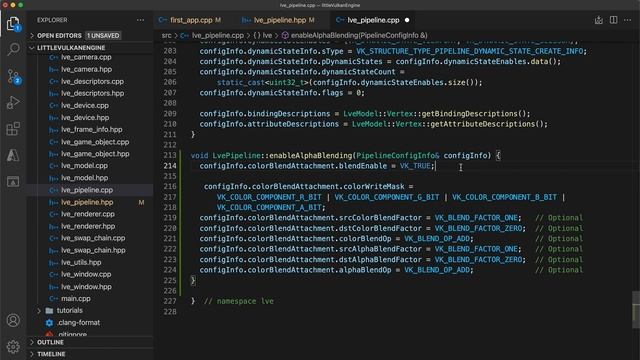Open lve_device.hpp file
Image resolution: width=640 pixels, height=360 pixels.
click(85, 118)
